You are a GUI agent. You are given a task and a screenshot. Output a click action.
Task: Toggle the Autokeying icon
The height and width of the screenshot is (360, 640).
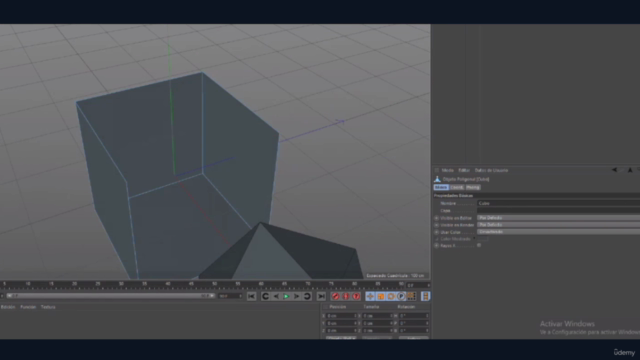pos(346,296)
